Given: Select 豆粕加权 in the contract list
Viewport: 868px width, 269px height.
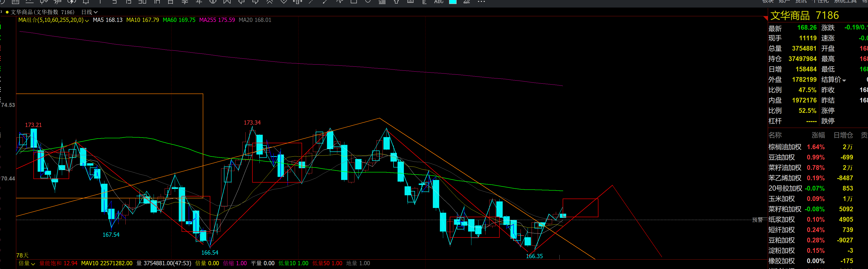Looking at the screenshot, I should pyautogui.click(x=781, y=240).
